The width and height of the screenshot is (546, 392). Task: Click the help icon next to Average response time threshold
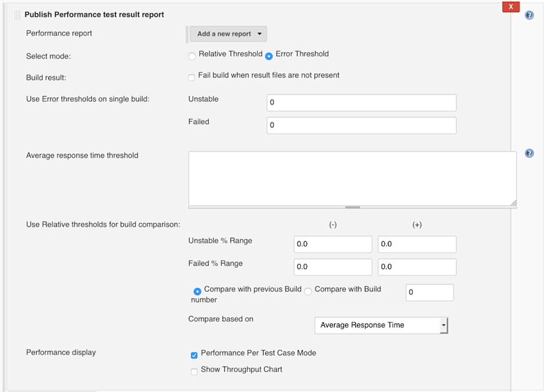(529, 153)
